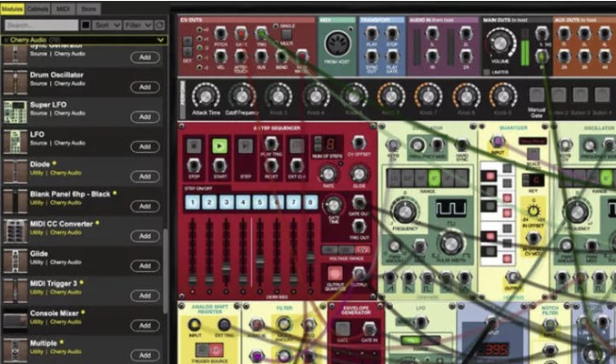Screen dimensions: 616x364
Task: Click the round icon right of Filter
Action: point(159,25)
